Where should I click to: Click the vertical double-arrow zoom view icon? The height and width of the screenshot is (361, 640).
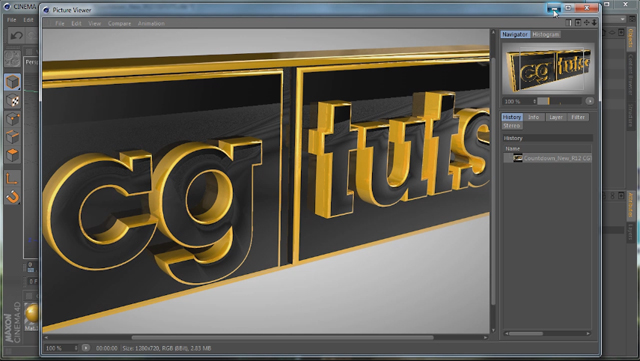(594, 22)
